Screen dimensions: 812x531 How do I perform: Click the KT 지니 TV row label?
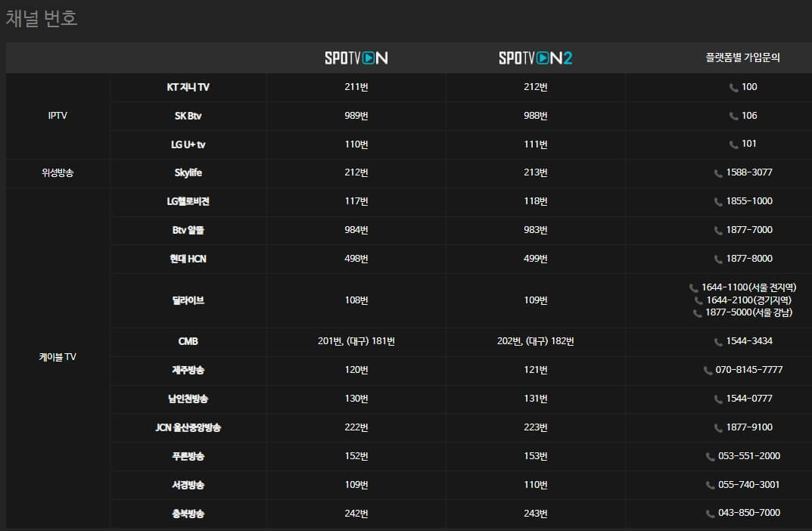(x=188, y=88)
